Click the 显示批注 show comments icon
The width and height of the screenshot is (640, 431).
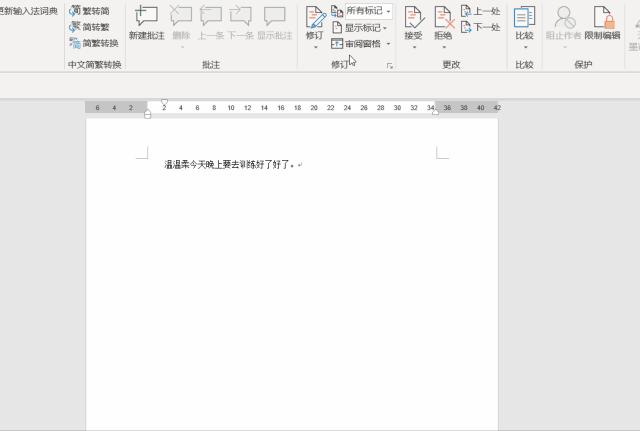pyautogui.click(x=275, y=17)
